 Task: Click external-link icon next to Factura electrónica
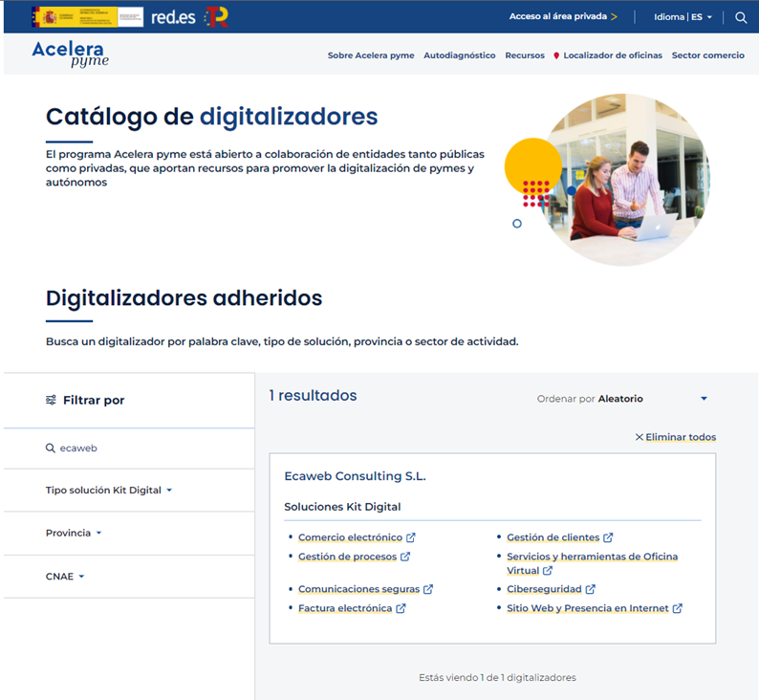tap(401, 608)
